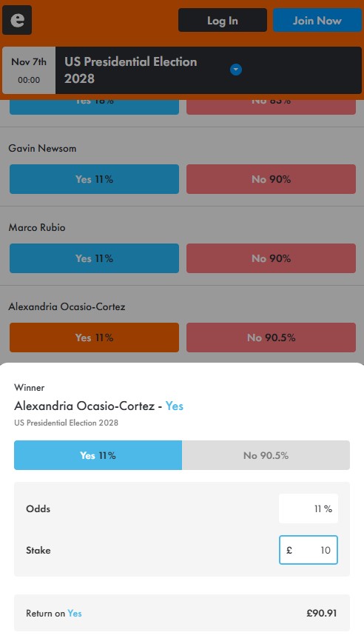This screenshot has height=638, width=364.
Task: Click the partially hidden Yes 18% button
Action: pos(95,107)
